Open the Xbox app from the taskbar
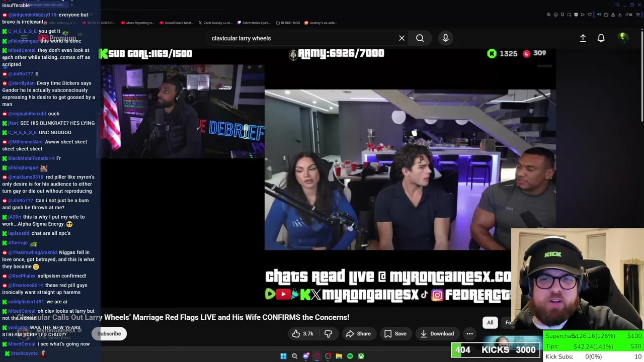Screen dimensions: 644x362 tap(361, 356)
